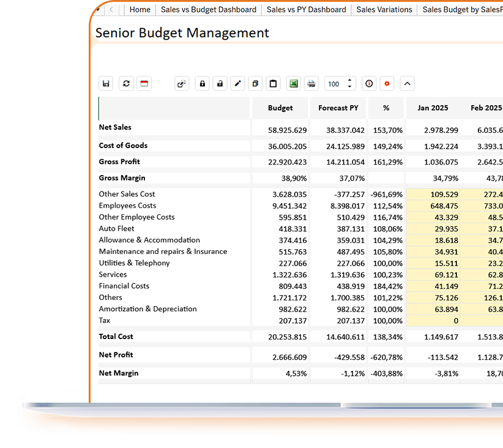Click the Refresh arrows icon

pos(126,84)
